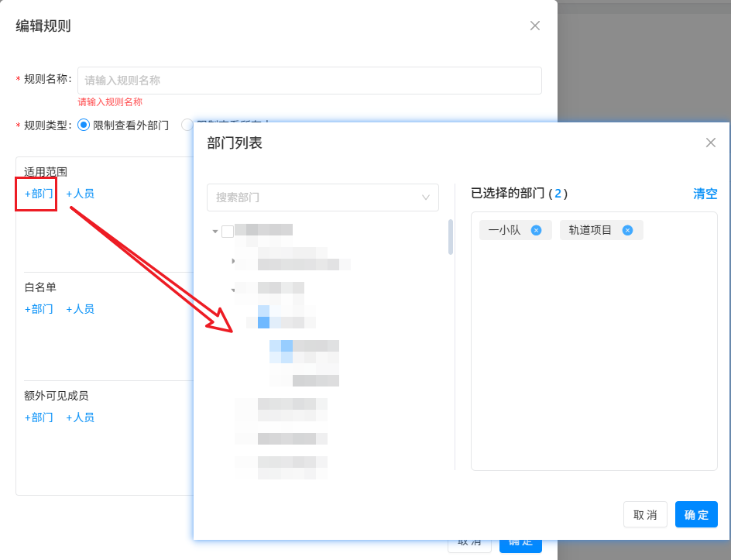Open the 搜索部门 dropdown arrow
731x560 pixels.
[x=425, y=198]
